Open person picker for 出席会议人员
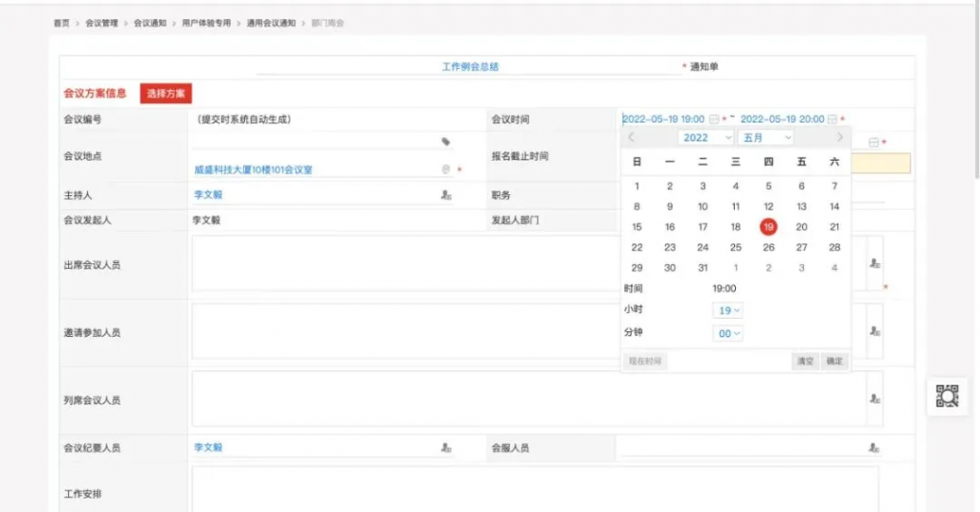 pos(875,263)
